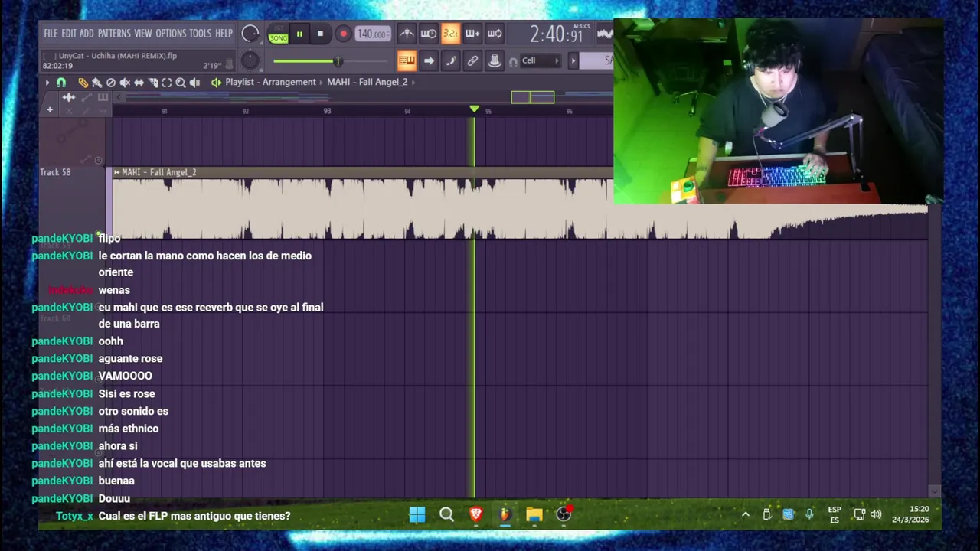The image size is (980, 551).
Task: Open the PATTERNS menu
Action: point(114,34)
